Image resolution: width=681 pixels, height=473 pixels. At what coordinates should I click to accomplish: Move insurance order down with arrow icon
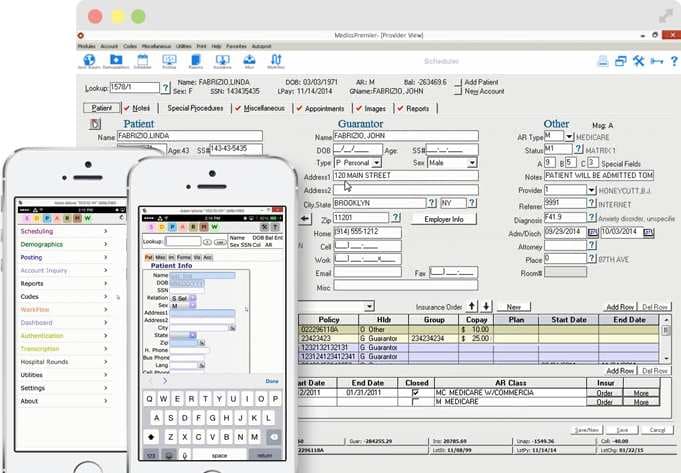pyautogui.click(x=487, y=306)
